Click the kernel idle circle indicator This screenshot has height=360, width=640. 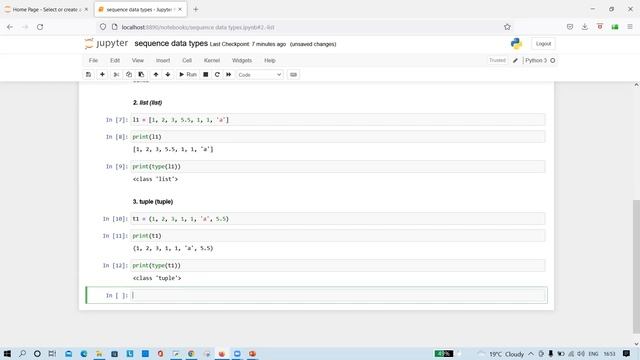point(553,60)
